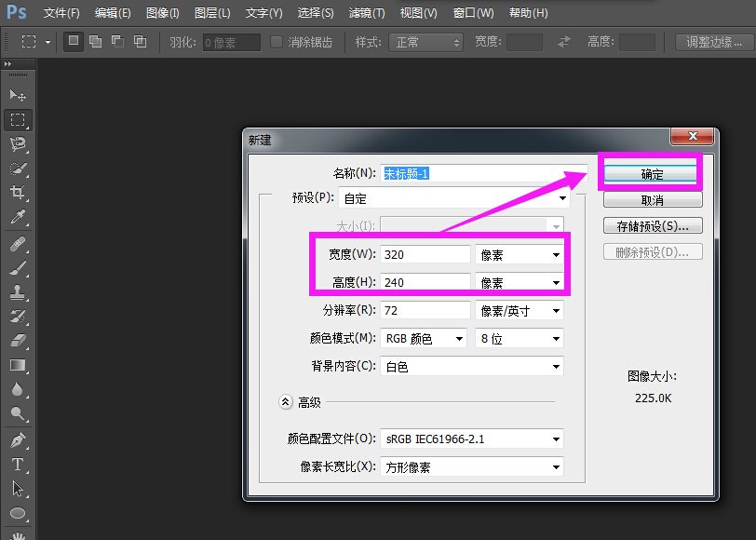
Task: Open the 滤镜 menu
Action: [367, 12]
